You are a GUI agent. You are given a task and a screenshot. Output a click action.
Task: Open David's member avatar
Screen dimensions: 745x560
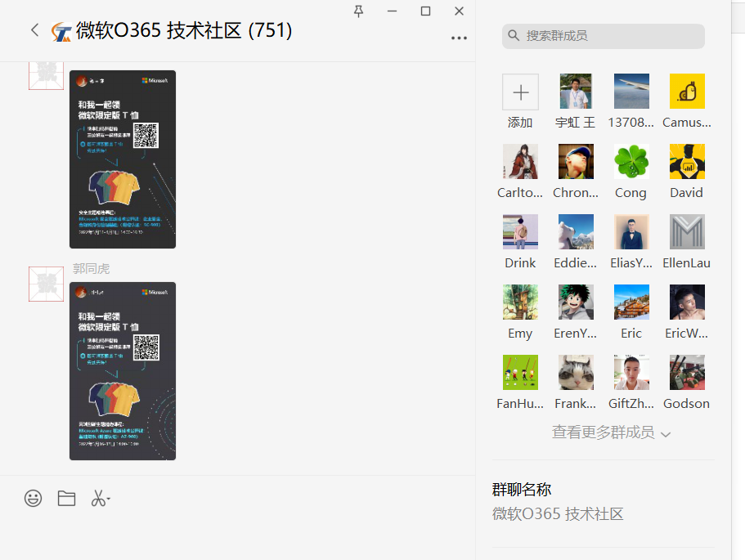(x=687, y=162)
